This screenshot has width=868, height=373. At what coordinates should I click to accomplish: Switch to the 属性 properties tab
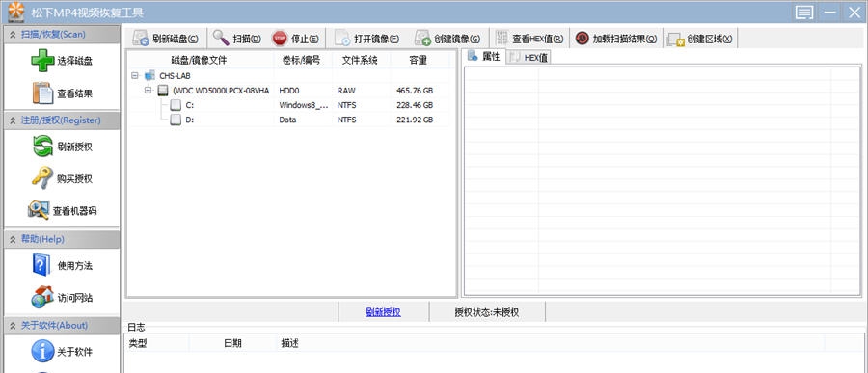(x=485, y=57)
